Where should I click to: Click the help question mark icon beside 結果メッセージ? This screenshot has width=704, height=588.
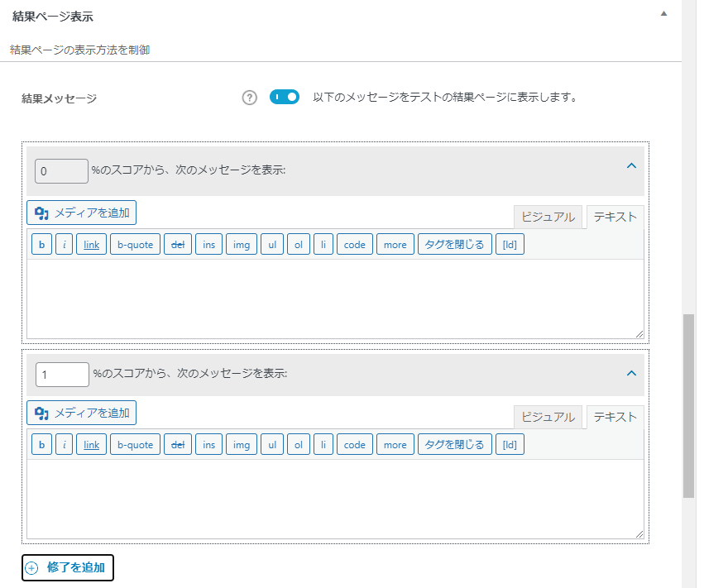coord(250,98)
